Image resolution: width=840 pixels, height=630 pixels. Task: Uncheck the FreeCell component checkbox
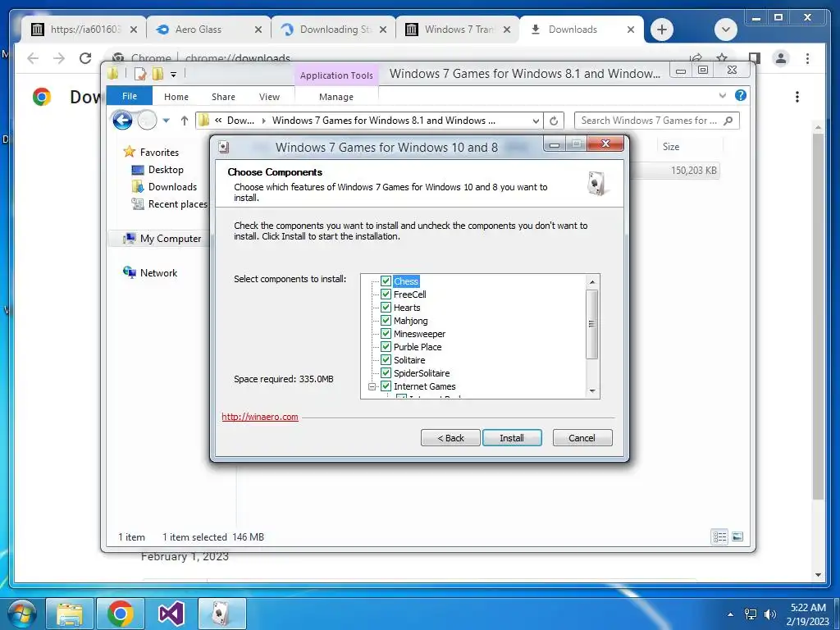tap(386, 294)
